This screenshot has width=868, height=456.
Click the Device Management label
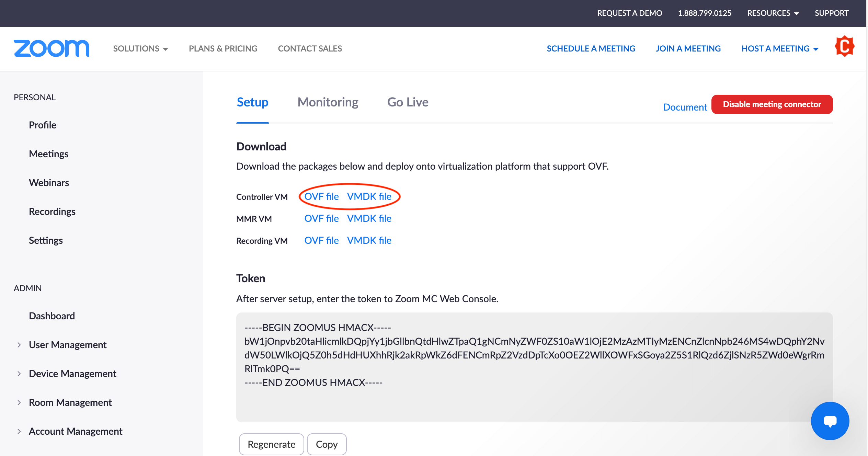click(x=72, y=374)
